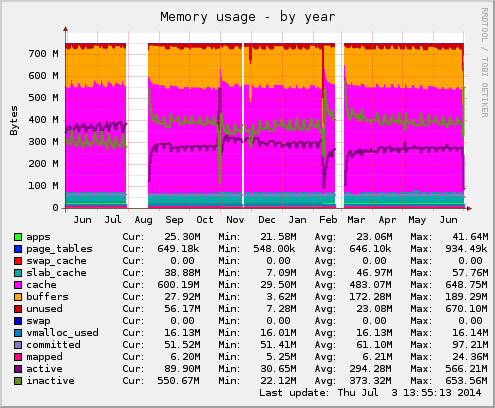The height and width of the screenshot is (408, 495).
Task: Click the 'Nov' month label
Action: pyautogui.click(x=235, y=220)
